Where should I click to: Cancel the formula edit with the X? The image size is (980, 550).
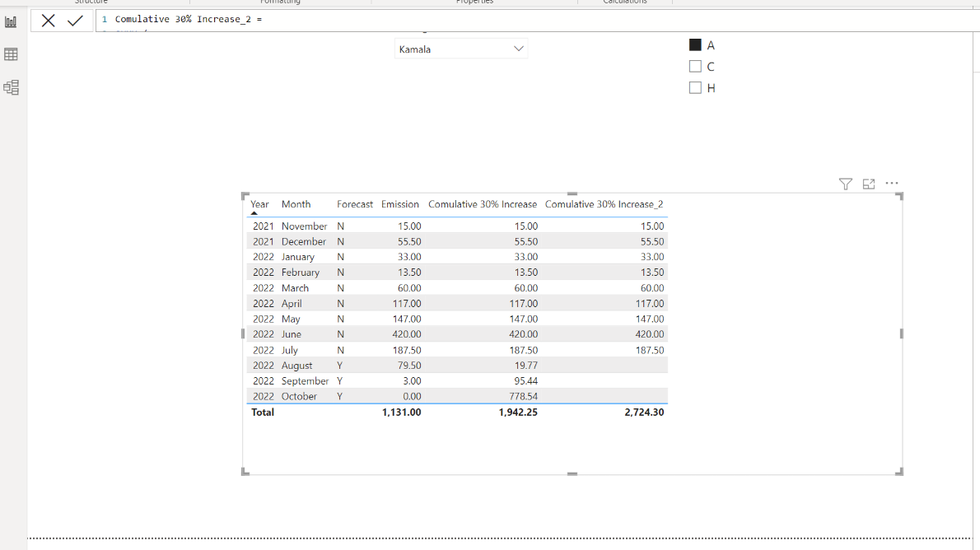[48, 21]
